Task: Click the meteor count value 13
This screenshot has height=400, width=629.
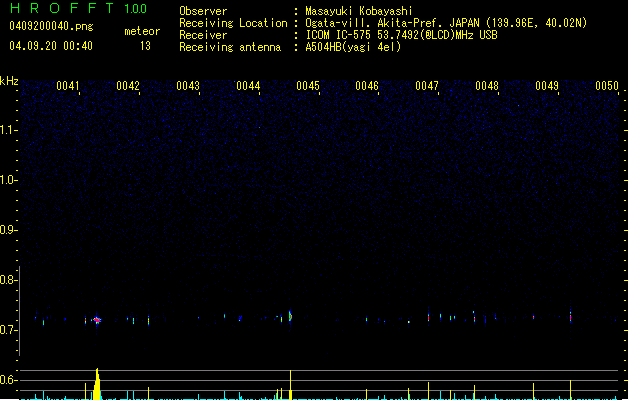Action: coord(145,46)
